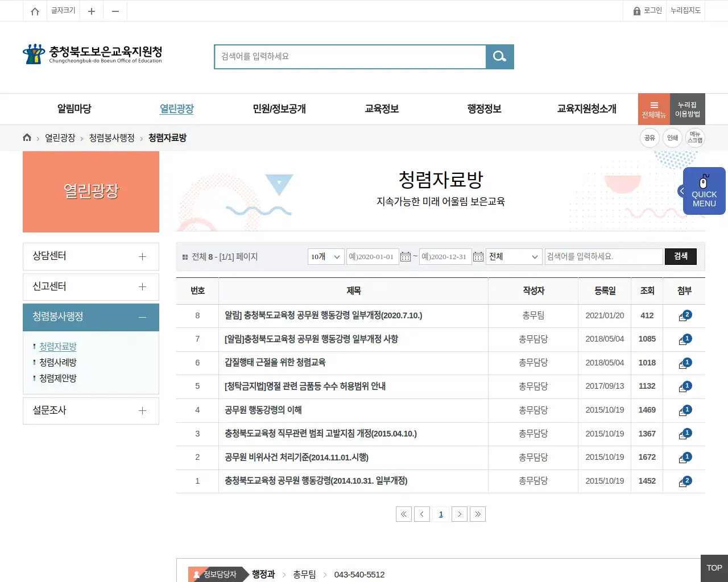This screenshot has height=582, width=728.
Task: Click the 열린광장 breadcrumb link
Action: click(x=60, y=138)
